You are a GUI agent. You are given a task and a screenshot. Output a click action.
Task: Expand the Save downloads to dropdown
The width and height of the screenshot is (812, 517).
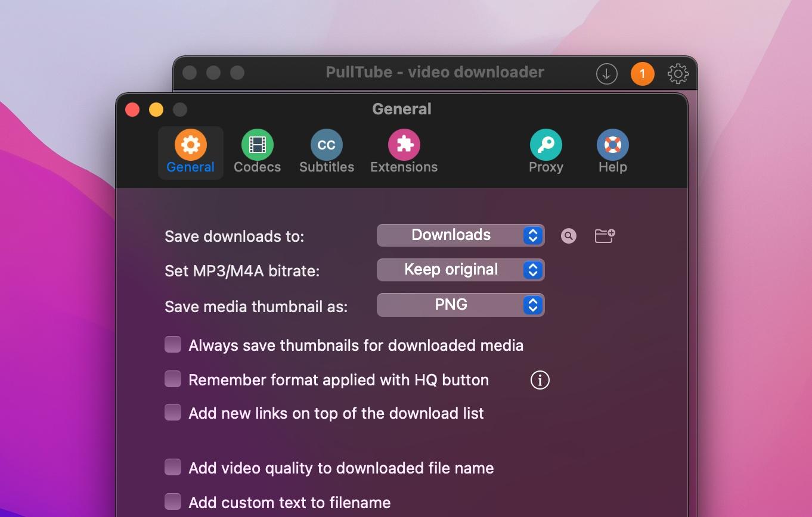[x=460, y=235]
